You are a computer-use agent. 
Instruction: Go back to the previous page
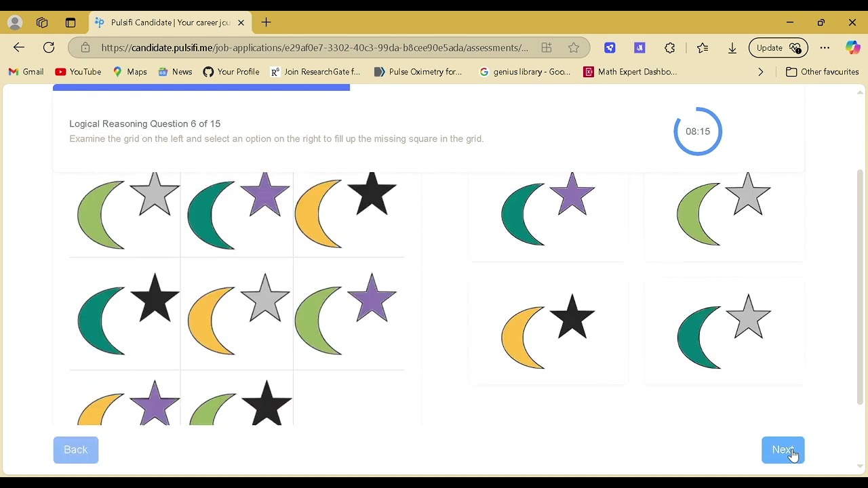coord(19,47)
